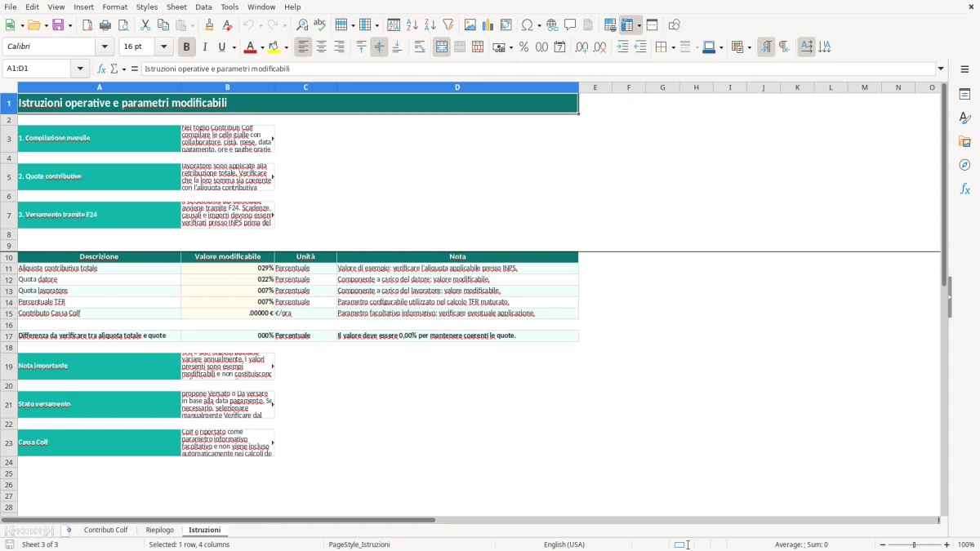Click Clear Direct Formatting icon
This screenshot has width=980, height=551.
coord(228,25)
